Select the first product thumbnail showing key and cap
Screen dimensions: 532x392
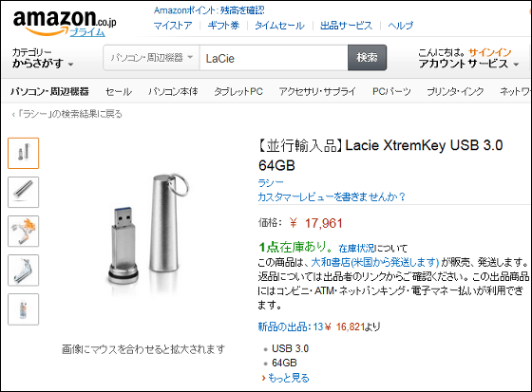click(24, 153)
